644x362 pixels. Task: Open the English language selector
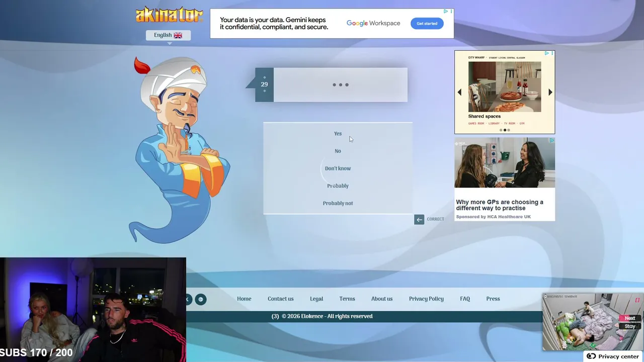click(168, 35)
